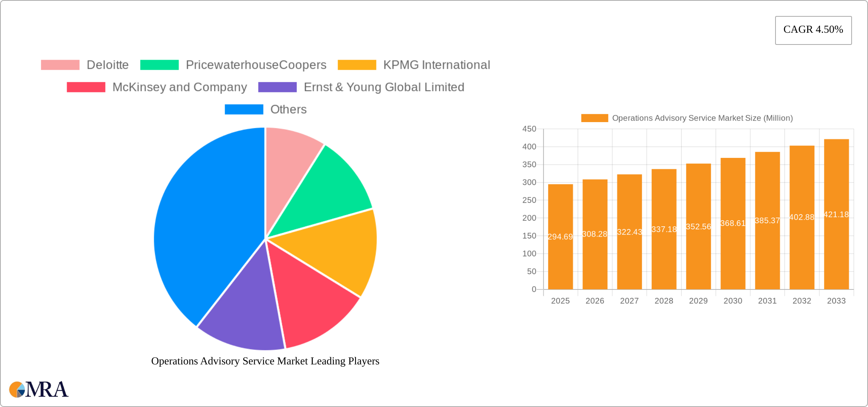Click the Ernst & Young purple legend swatch
This screenshot has height=407, width=868.
coord(277,87)
